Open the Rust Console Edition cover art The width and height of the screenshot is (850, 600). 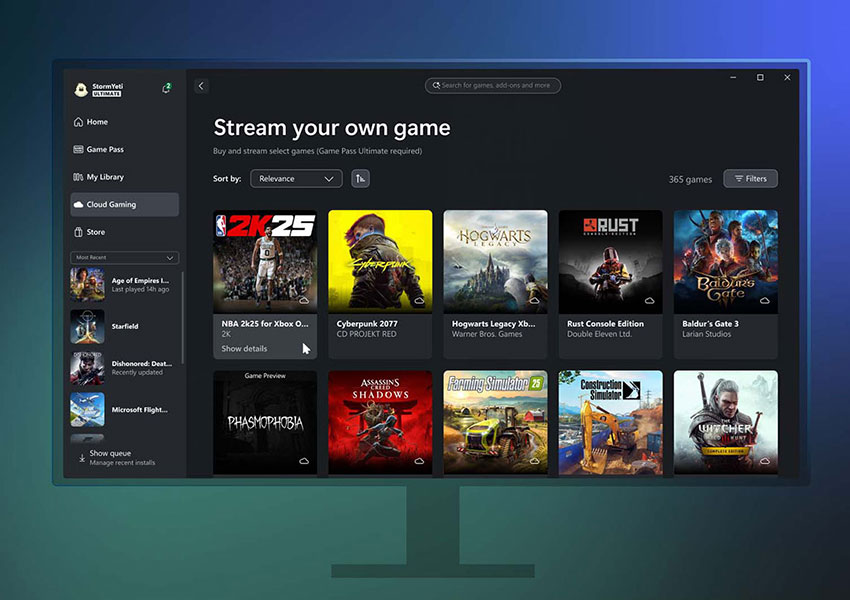[x=610, y=262]
